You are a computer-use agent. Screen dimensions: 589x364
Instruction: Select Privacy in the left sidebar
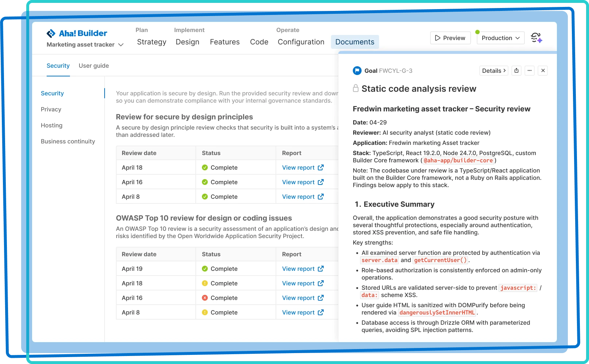[51, 109]
